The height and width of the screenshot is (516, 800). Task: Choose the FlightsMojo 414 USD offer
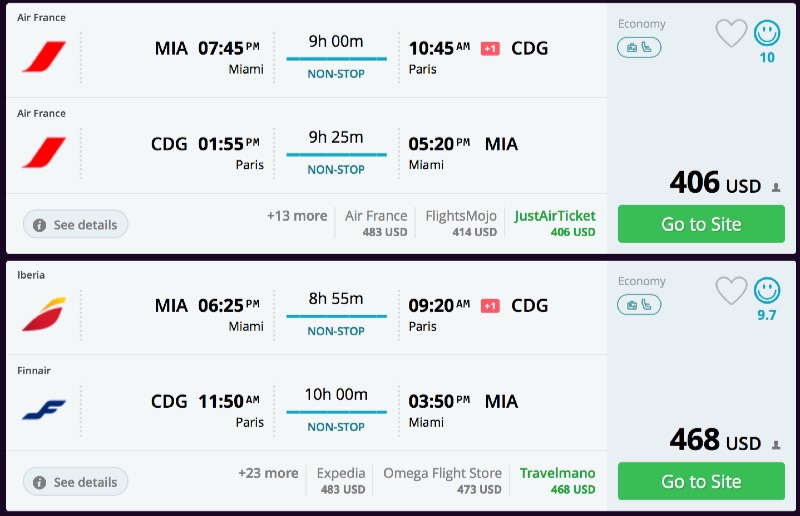(461, 223)
